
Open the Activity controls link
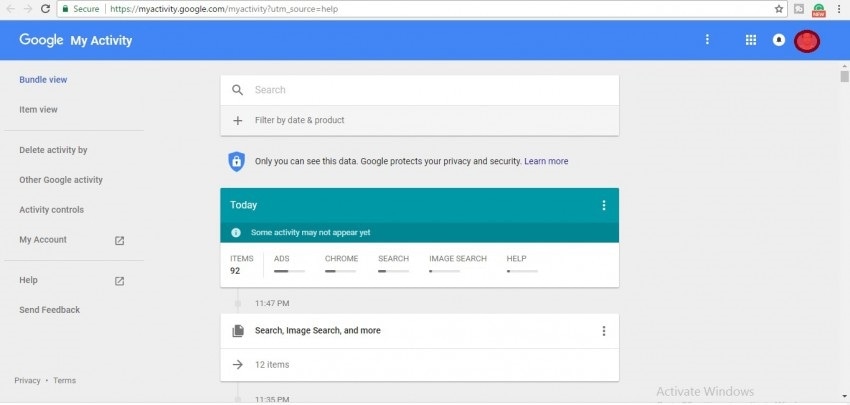(x=51, y=210)
